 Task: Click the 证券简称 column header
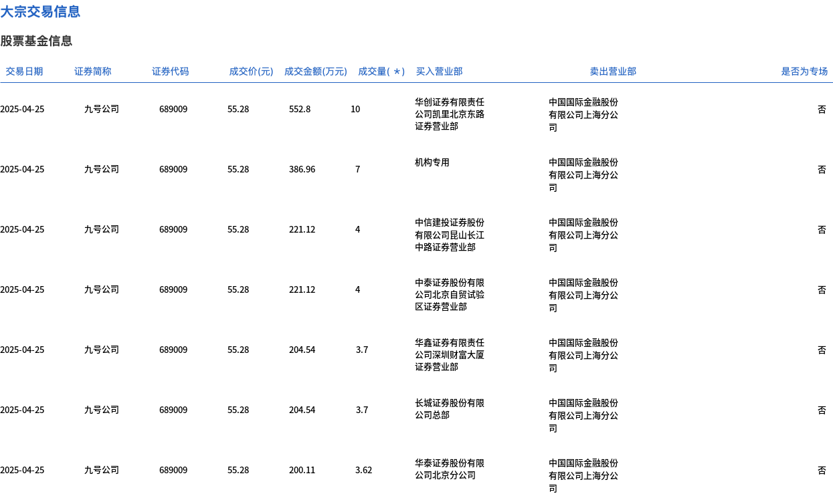click(92, 72)
